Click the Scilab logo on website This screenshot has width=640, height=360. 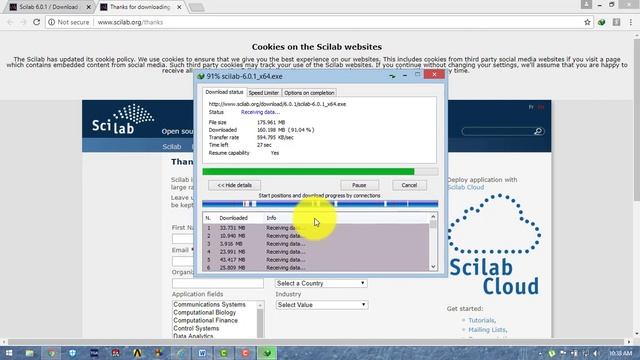123,119
